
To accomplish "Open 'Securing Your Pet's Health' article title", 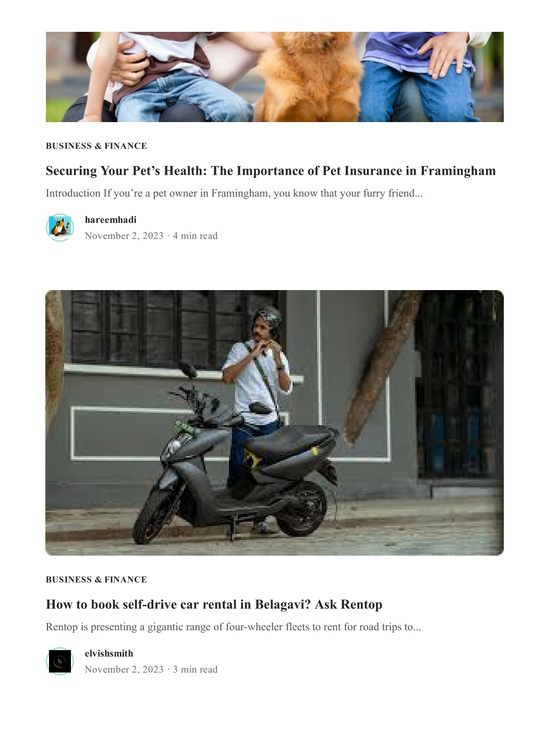I will tap(271, 171).
